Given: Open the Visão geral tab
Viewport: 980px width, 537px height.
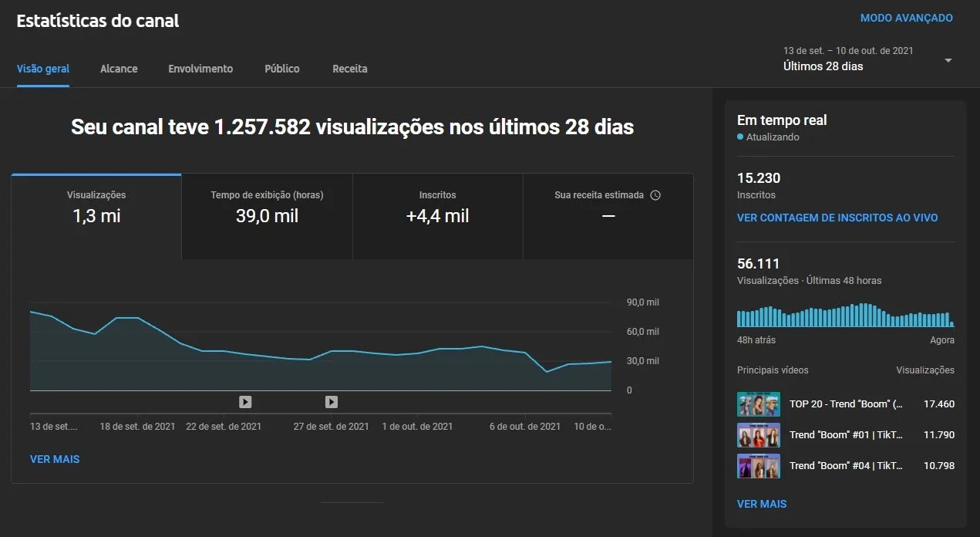Looking at the screenshot, I should [43, 69].
